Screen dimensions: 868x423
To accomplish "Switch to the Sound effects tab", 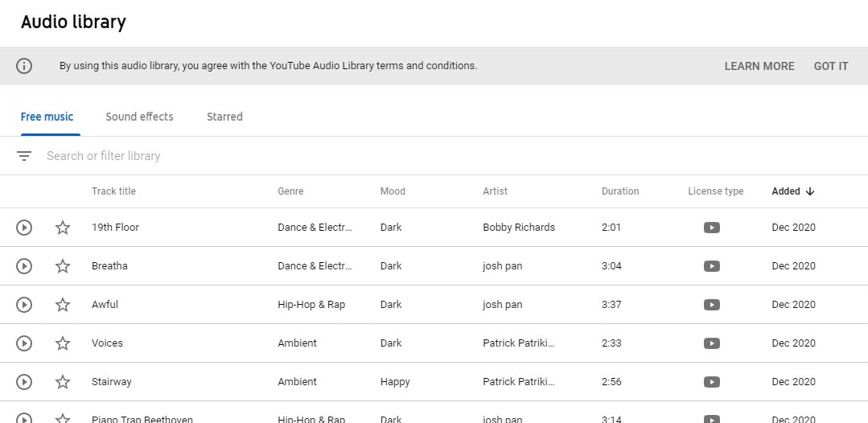I will 139,117.
